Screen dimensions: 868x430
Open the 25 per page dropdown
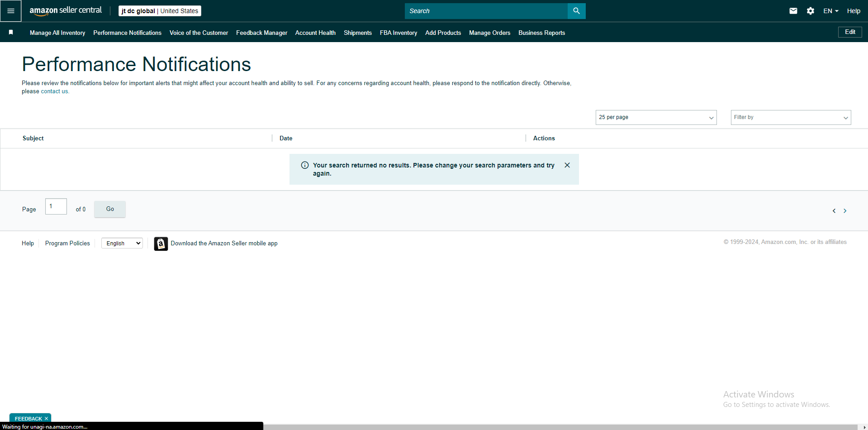(x=656, y=117)
